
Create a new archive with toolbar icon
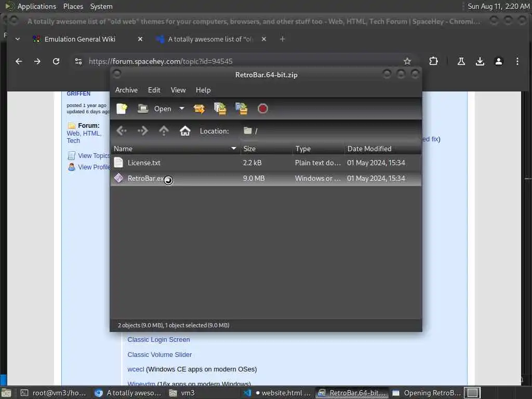click(122, 109)
